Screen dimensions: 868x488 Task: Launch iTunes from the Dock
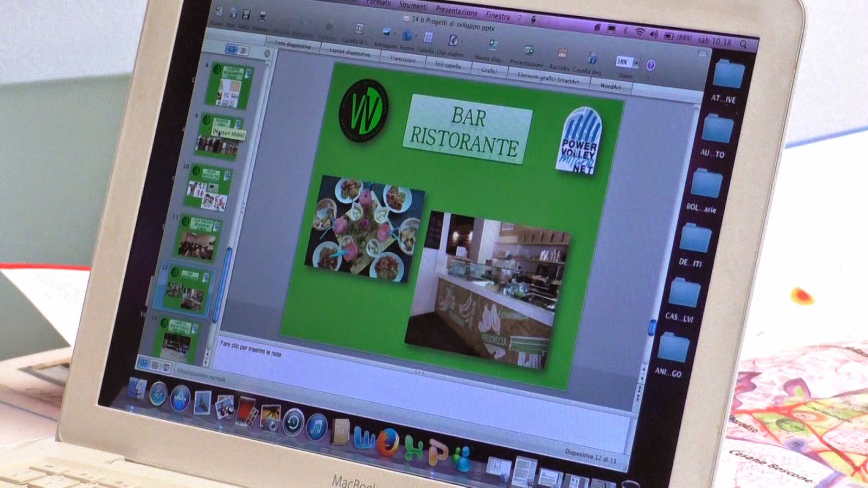[317, 426]
